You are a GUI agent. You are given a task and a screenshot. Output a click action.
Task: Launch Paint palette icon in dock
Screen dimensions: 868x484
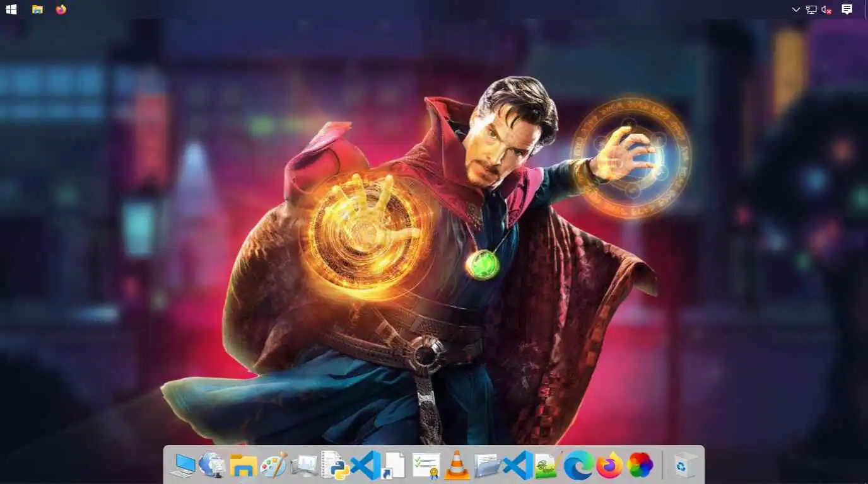click(x=274, y=465)
